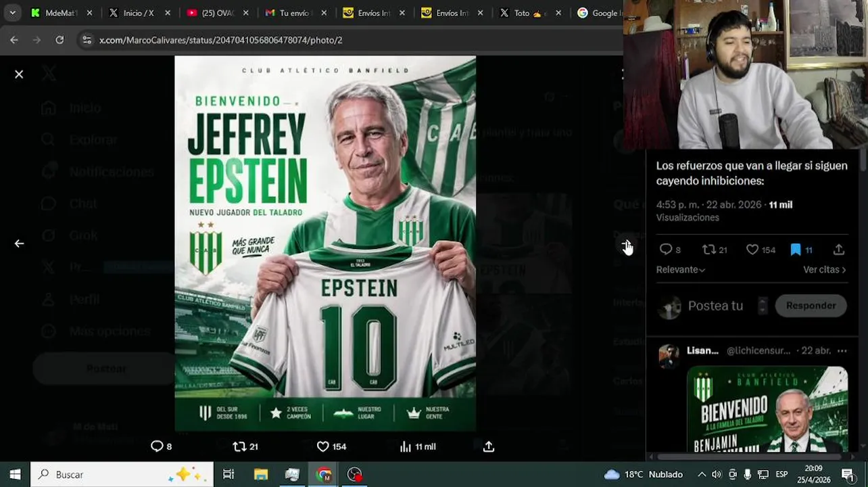The height and width of the screenshot is (487, 868).
Task: Open more options on Lisan's reply
Action: coord(842,350)
